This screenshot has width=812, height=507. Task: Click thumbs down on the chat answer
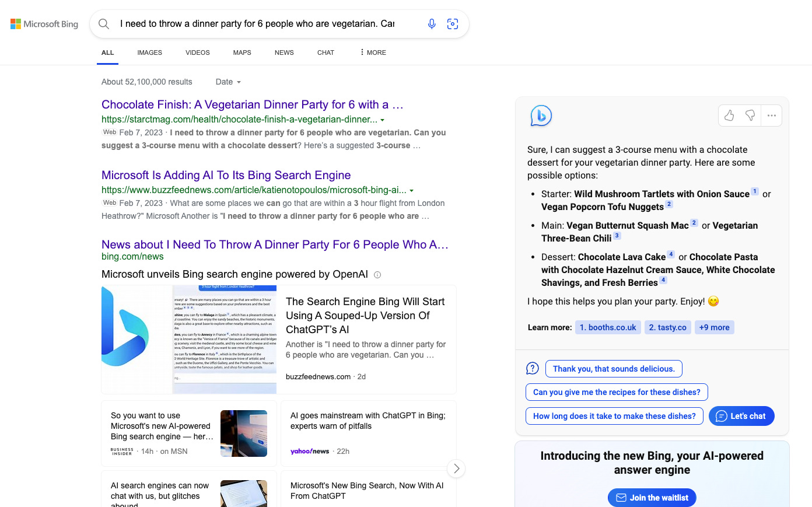(x=750, y=116)
